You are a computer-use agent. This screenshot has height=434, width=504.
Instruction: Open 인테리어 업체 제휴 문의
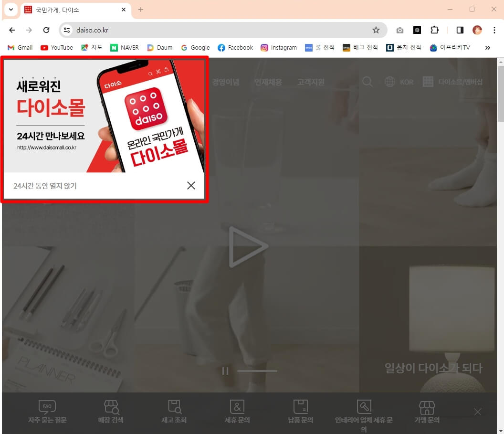364,416
